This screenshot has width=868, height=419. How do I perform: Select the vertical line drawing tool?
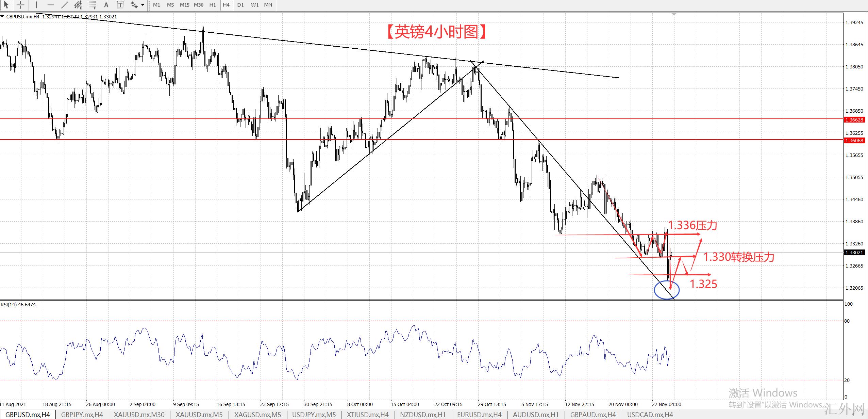36,5
